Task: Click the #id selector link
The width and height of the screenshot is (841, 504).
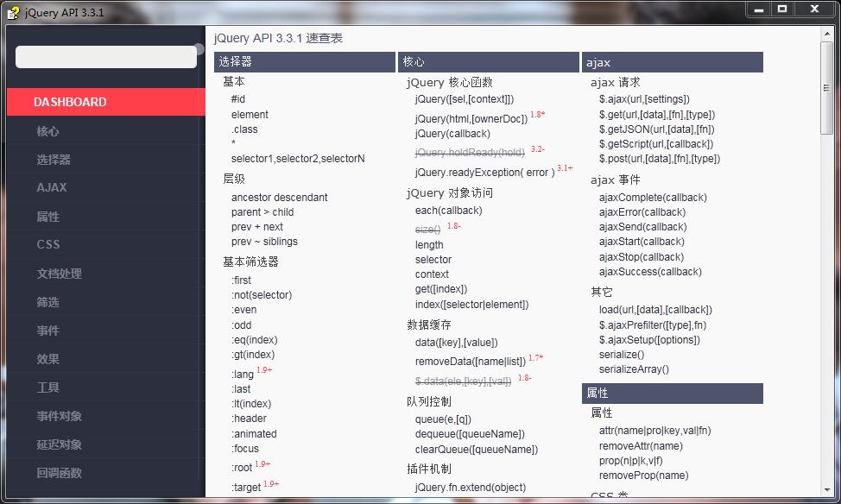Action: (x=238, y=99)
